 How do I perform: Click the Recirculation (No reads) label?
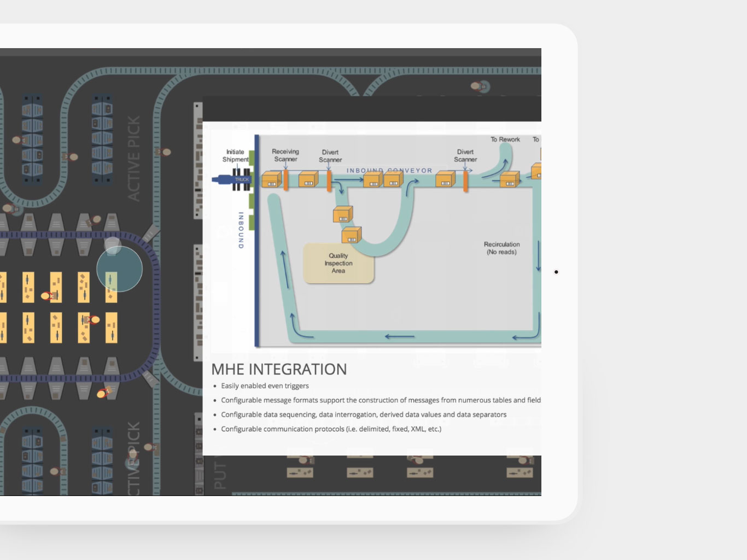pos(501,248)
